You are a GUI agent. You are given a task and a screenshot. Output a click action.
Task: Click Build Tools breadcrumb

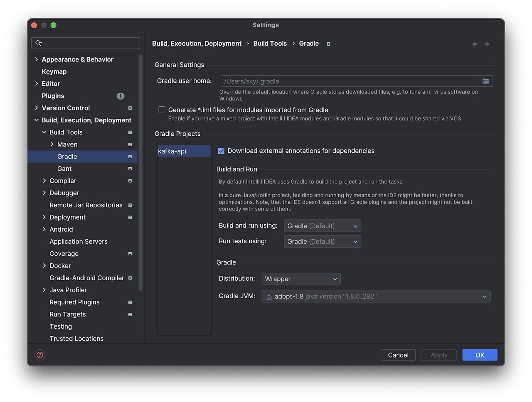coord(270,44)
